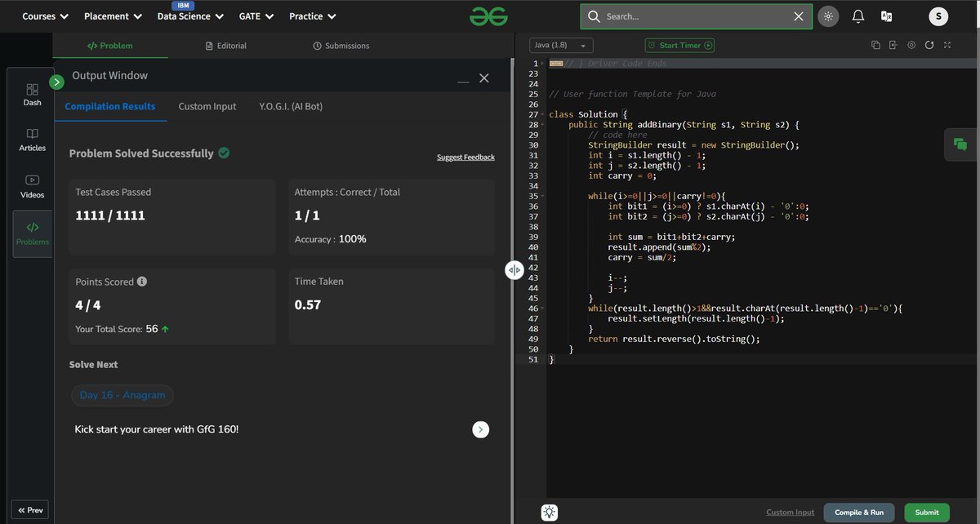Click the GeeksforGeeks logo
This screenshot has height=524, width=980.
488,16
